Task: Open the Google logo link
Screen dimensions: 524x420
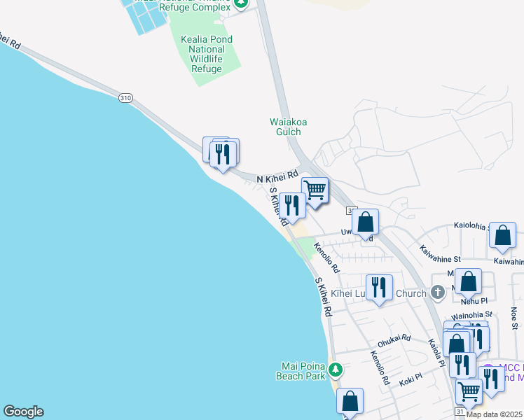Action: point(23,412)
